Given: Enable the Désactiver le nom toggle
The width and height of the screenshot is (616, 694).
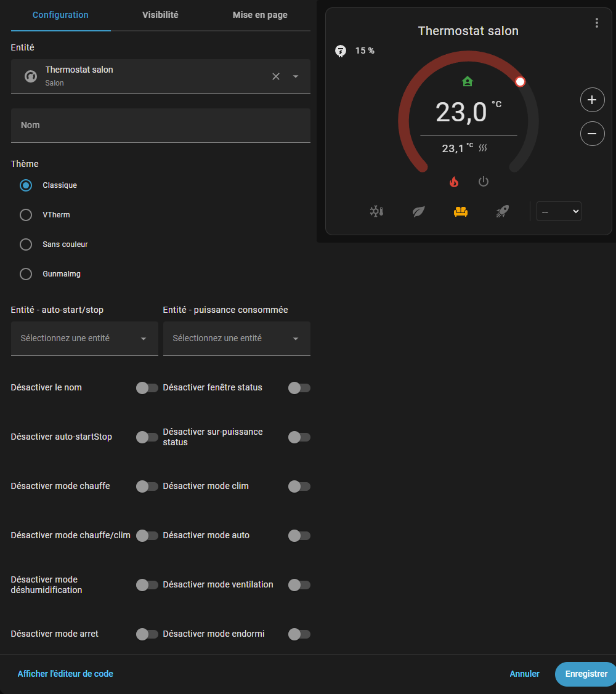Looking at the screenshot, I should (x=147, y=388).
